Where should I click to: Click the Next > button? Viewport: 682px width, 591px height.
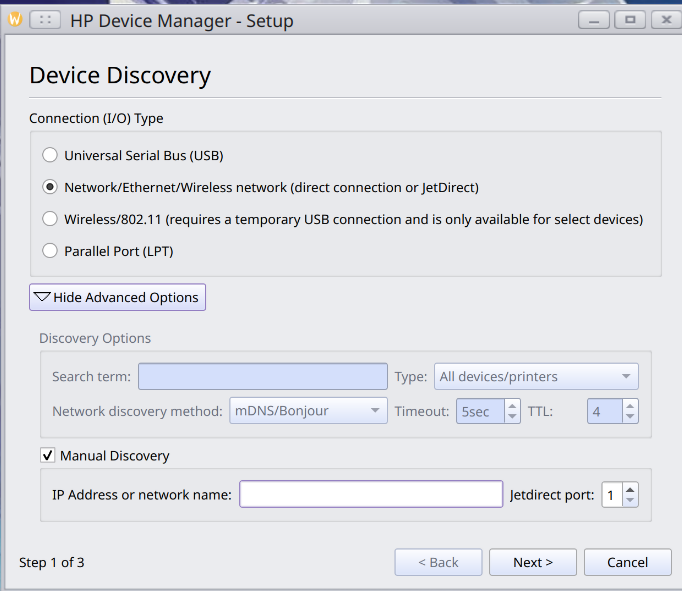pyautogui.click(x=533, y=562)
